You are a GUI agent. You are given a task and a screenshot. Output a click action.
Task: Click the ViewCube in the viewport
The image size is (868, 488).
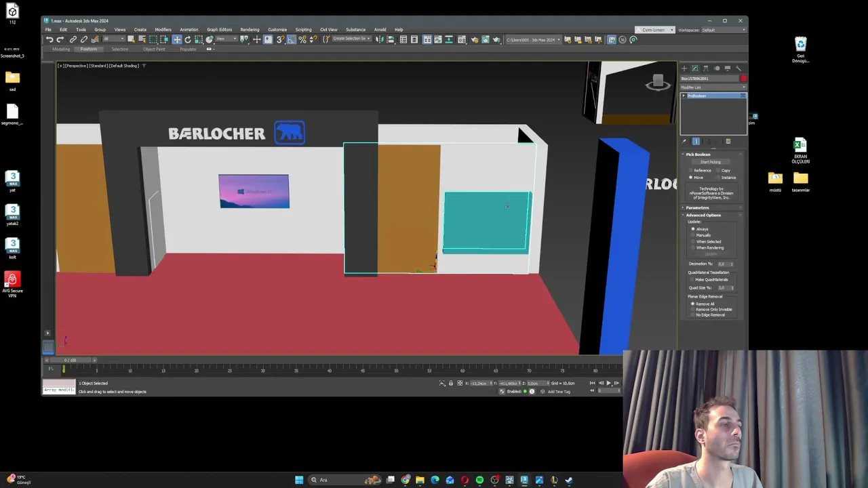pyautogui.click(x=657, y=83)
